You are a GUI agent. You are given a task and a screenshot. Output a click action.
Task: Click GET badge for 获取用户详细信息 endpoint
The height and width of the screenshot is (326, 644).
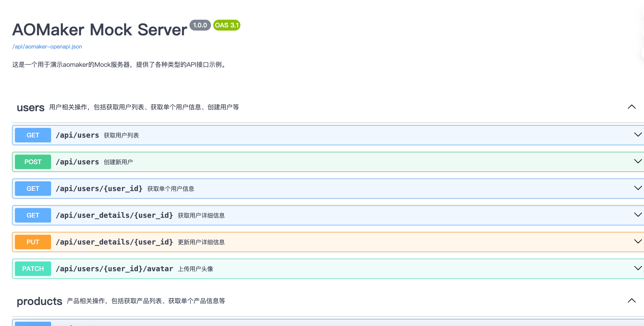pos(33,215)
